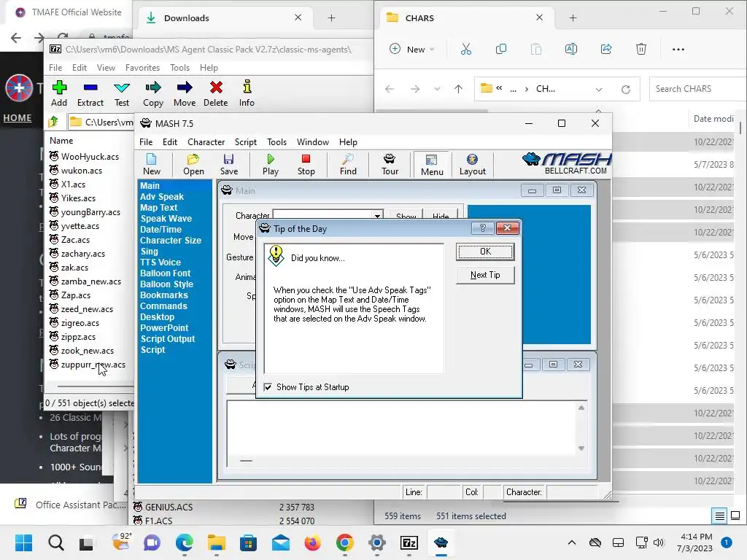Click the 7-Zip Delete icon
The height and width of the screenshot is (560, 747).
216,93
